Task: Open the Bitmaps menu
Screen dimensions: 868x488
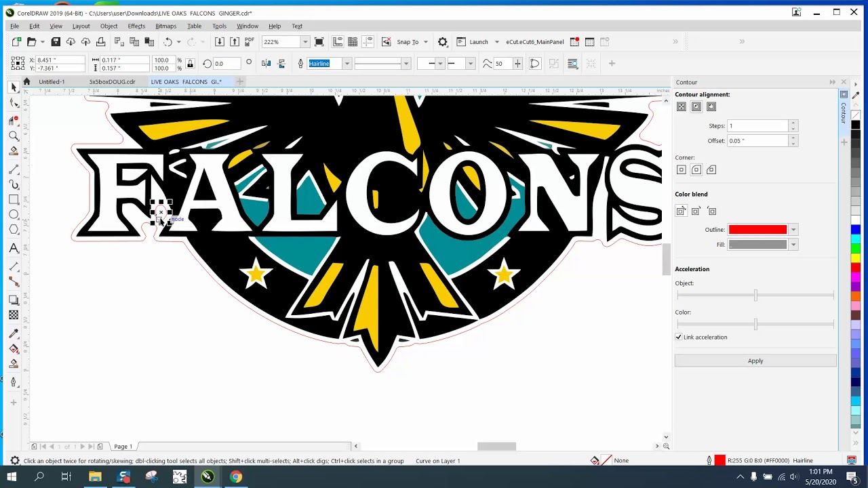Action: click(165, 26)
